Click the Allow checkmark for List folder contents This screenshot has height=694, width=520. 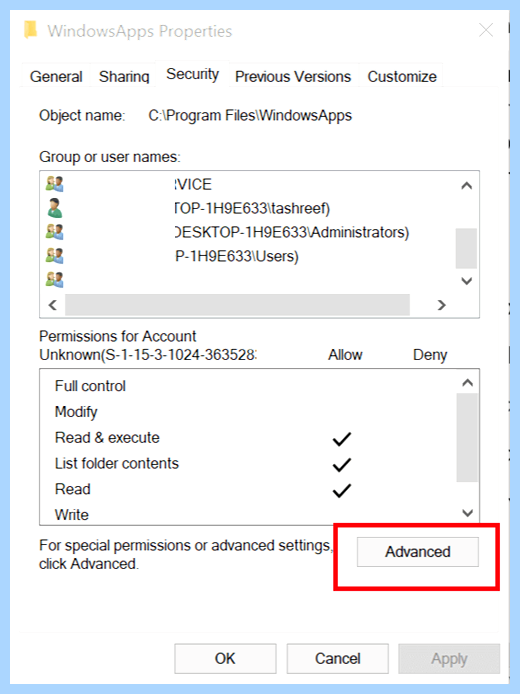click(342, 465)
